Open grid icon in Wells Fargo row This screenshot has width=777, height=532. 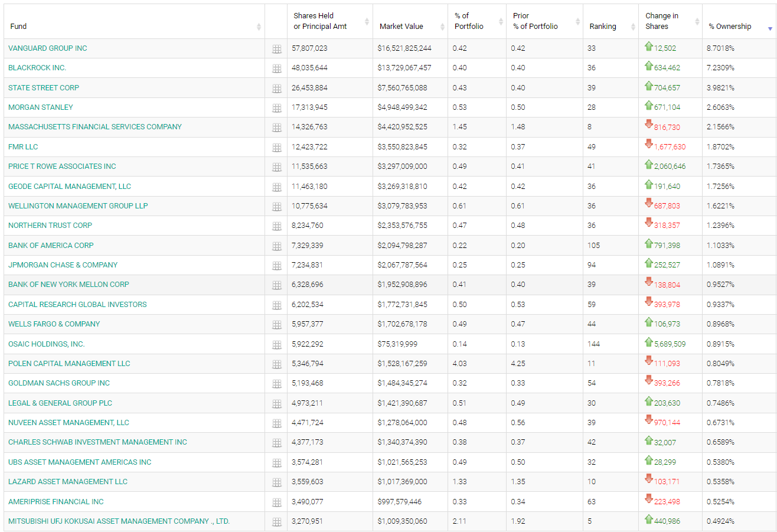point(276,325)
